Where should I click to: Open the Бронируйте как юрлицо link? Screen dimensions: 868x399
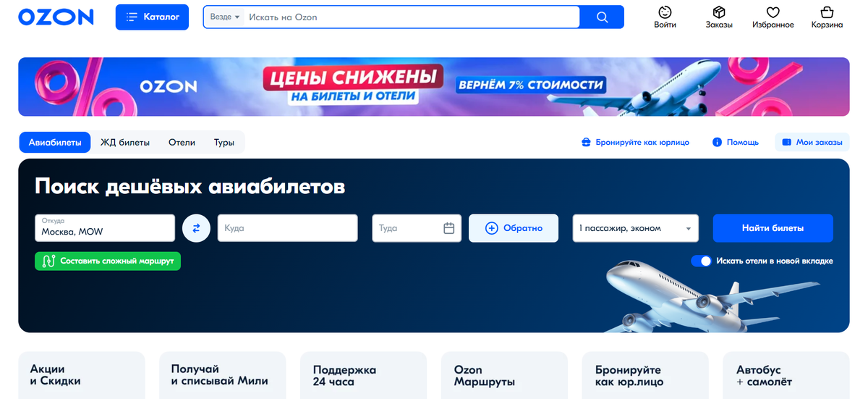point(636,143)
